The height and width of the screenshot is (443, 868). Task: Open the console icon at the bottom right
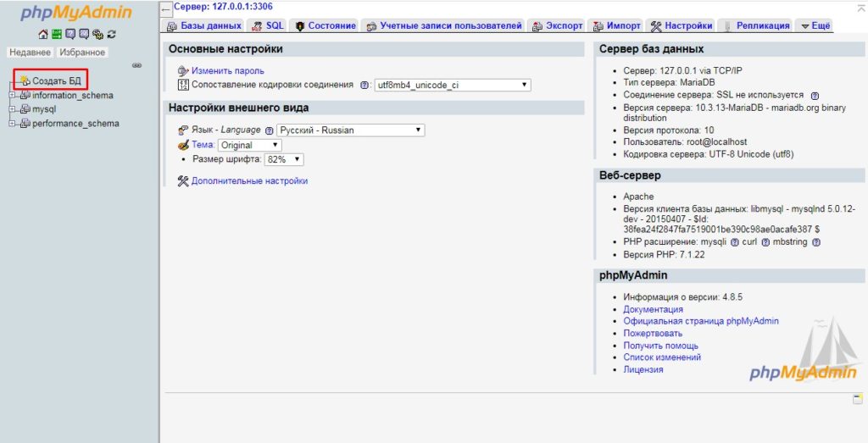point(858,399)
